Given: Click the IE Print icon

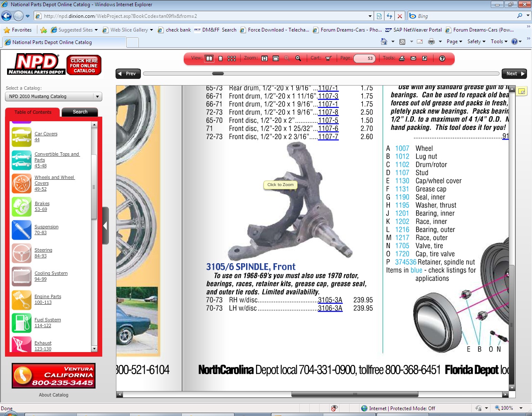Looking at the screenshot, I should [431, 42].
